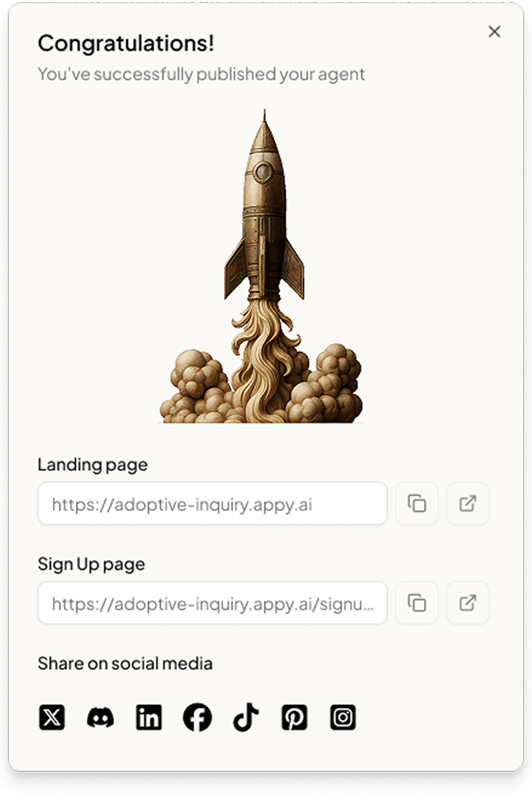
Task: Share on X (Twitter)
Action: coord(52,718)
